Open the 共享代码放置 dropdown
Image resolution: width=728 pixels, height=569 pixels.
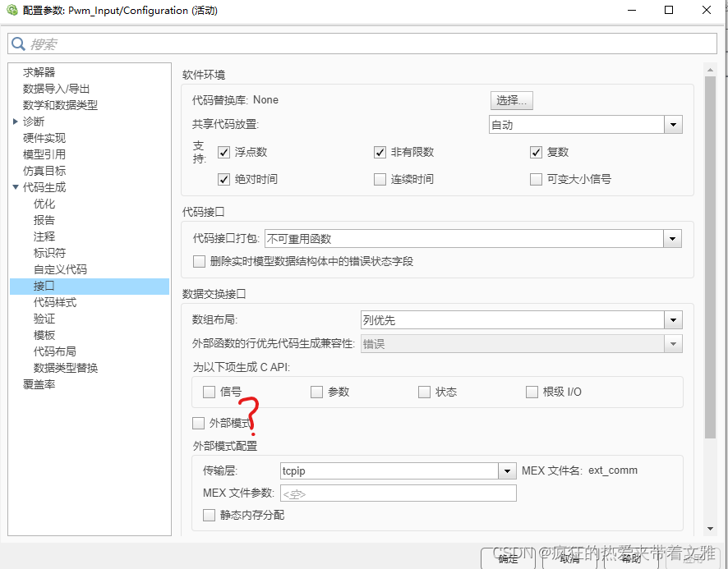673,123
